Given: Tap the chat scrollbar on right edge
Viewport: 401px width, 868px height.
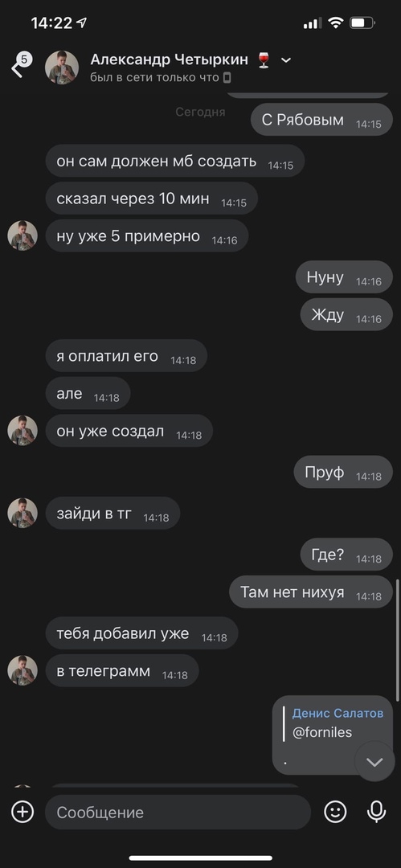Looking at the screenshot, I should pos(398,641).
